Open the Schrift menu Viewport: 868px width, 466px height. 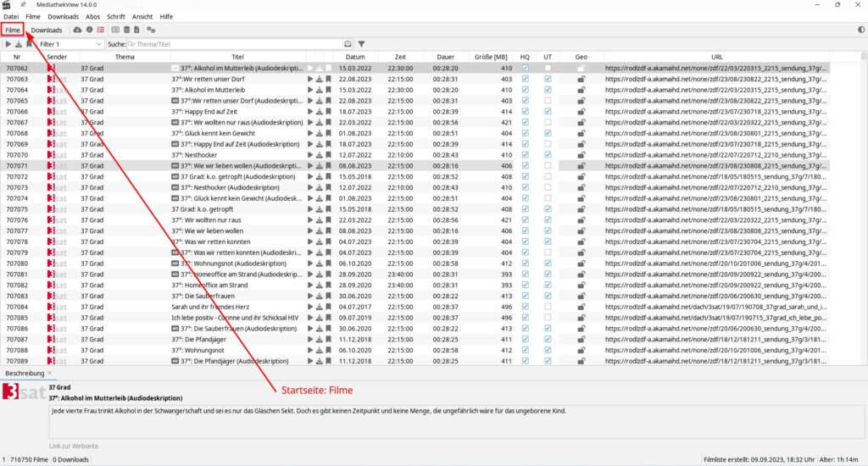(x=115, y=17)
